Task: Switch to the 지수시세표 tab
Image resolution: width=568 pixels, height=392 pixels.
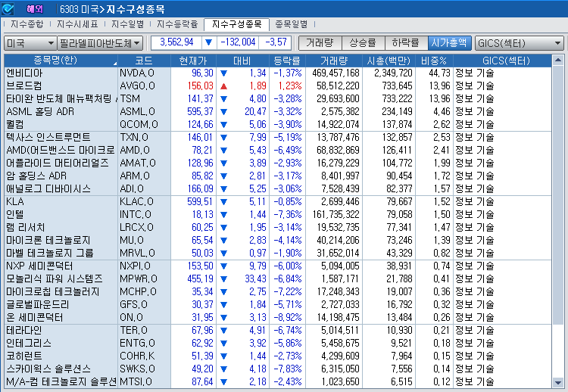Action: tap(77, 24)
